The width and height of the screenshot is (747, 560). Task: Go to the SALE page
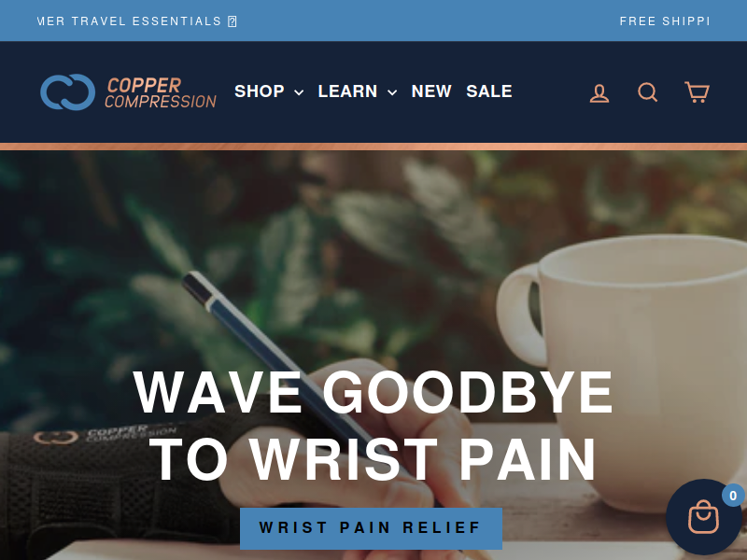[x=489, y=91]
